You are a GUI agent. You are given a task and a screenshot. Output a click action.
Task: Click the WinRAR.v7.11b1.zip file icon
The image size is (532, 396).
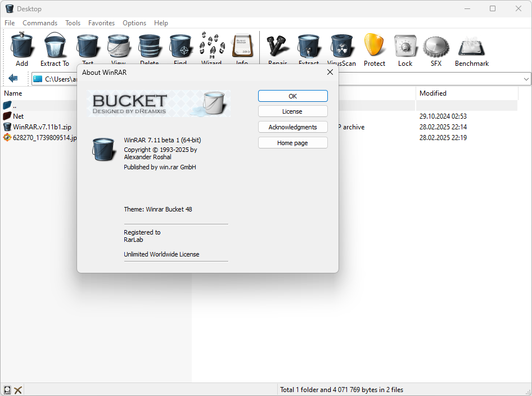(7, 127)
